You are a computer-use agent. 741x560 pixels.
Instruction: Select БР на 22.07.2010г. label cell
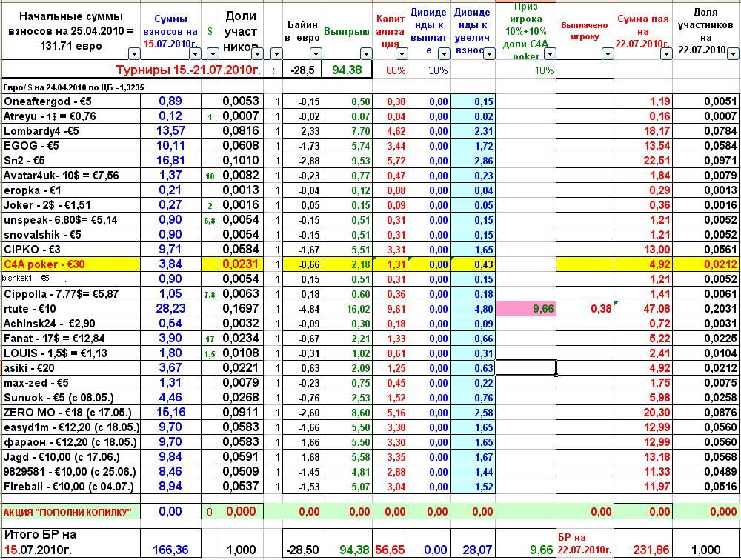pyautogui.click(x=585, y=543)
